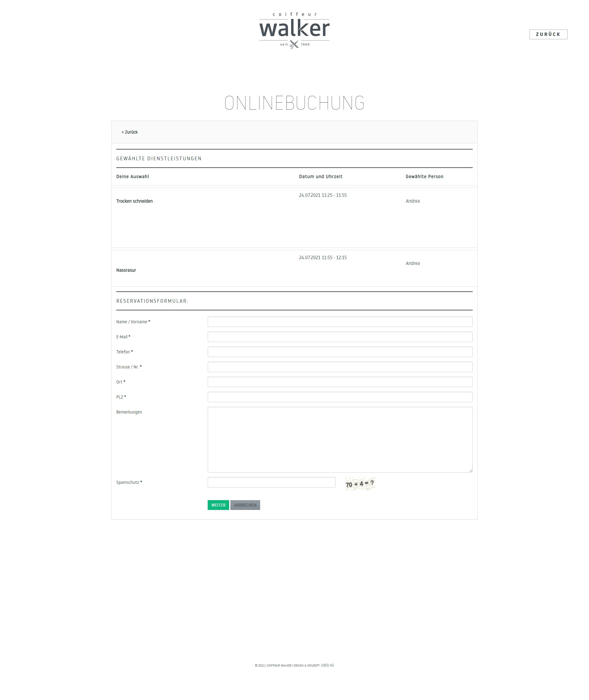
Task: Click the Spamschutz label
Action: [129, 482]
